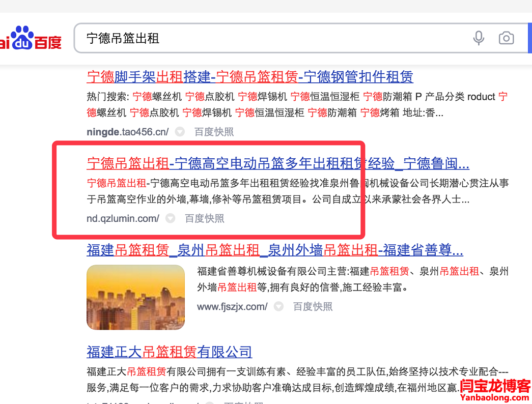The height and width of the screenshot is (404, 532).
Task: Expand the arrow next to nd.qzlumin.com
Action: (x=170, y=218)
